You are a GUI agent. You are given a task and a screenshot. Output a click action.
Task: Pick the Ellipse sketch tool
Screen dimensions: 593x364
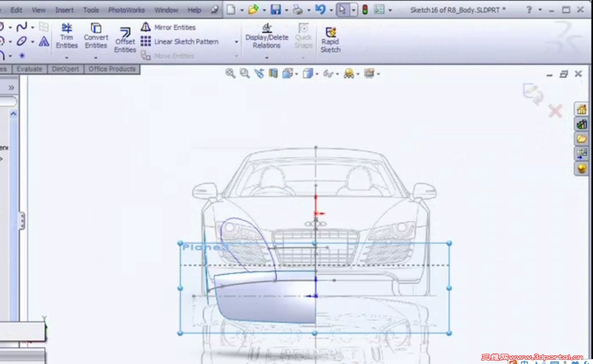point(21,41)
